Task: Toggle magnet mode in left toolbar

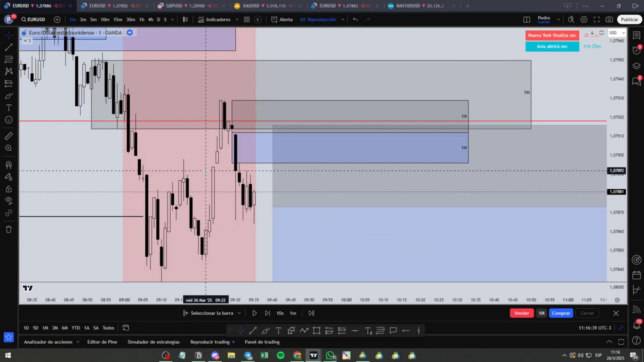Action: [8, 165]
